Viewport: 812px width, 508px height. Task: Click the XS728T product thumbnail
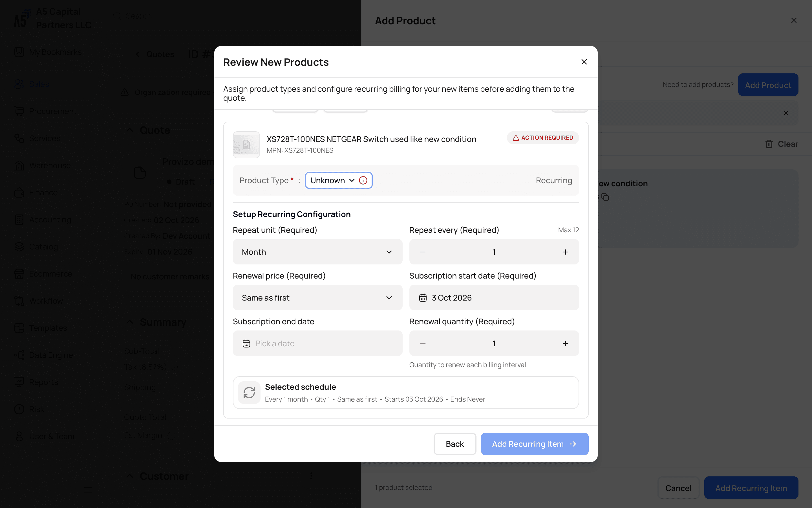(246, 145)
